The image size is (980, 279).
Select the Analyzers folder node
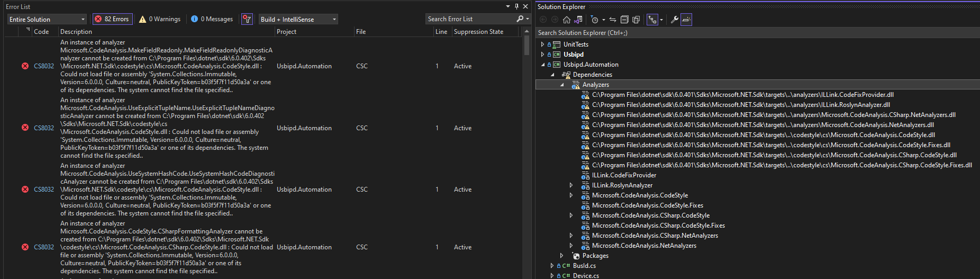(595, 85)
